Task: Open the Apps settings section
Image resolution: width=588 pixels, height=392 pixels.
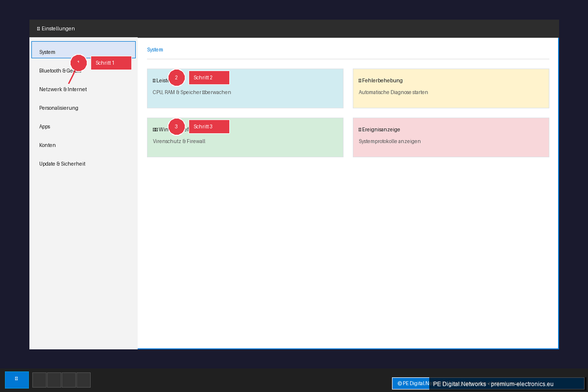Action: (x=44, y=126)
